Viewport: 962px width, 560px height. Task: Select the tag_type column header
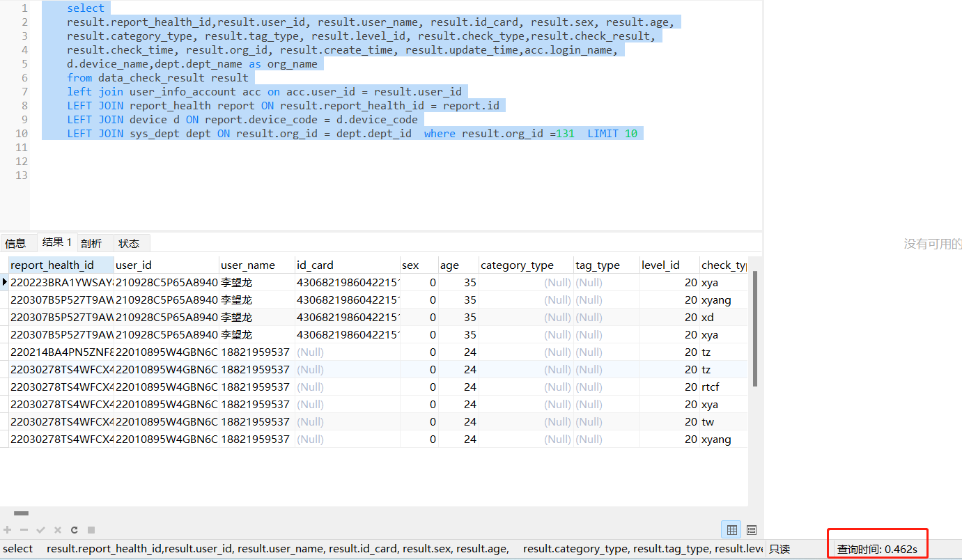tap(607, 265)
